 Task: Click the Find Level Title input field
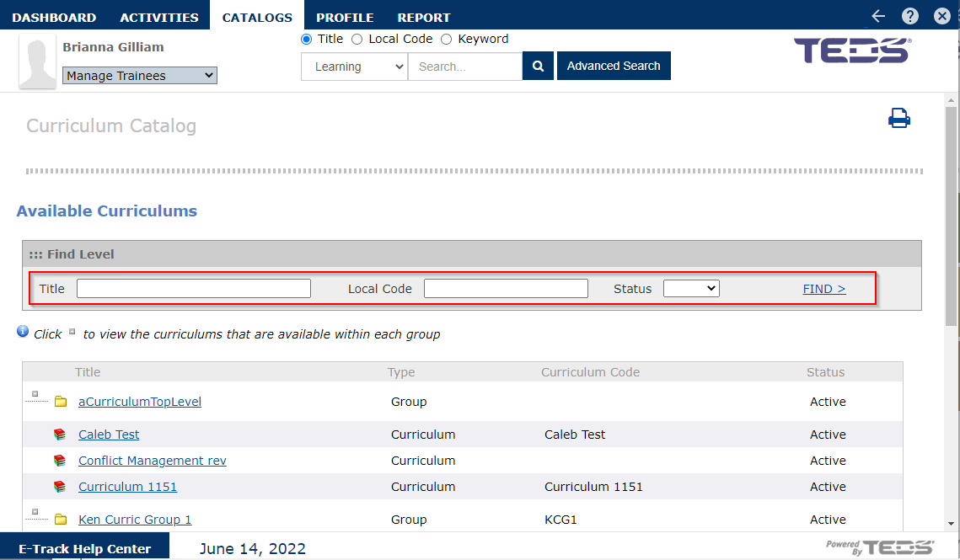[x=194, y=289]
